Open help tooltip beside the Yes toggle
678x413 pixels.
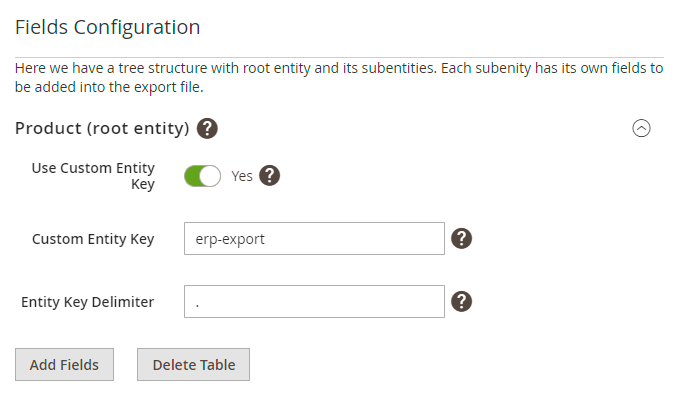point(269,176)
